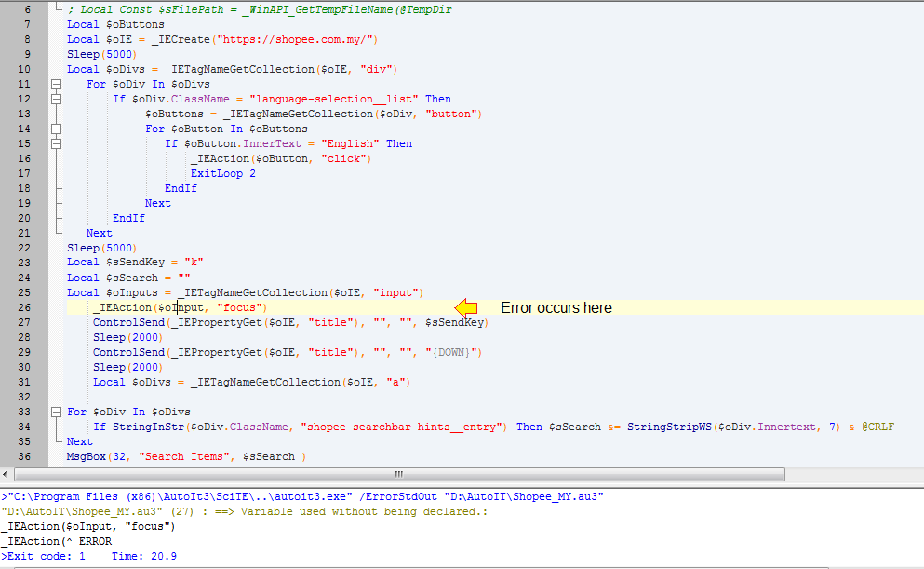
Task: Click _IEAction($oInput, "focus") in output pane
Action: [x=87, y=526]
